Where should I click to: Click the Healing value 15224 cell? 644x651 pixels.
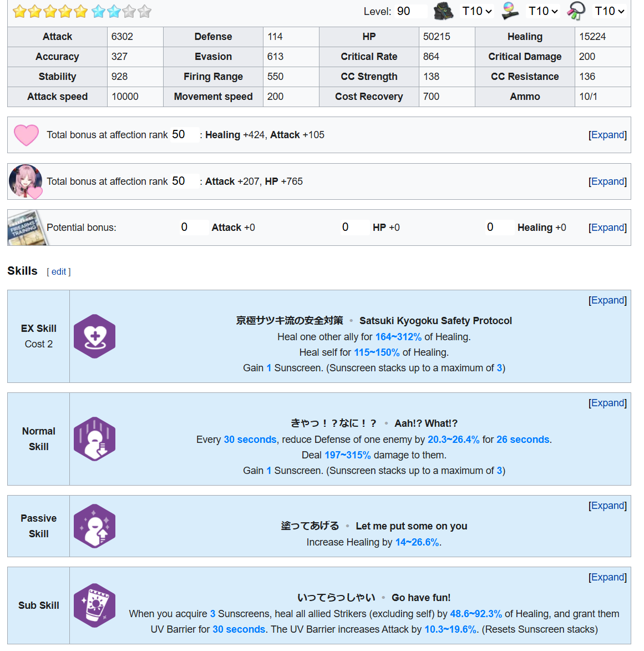[x=603, y=37]
